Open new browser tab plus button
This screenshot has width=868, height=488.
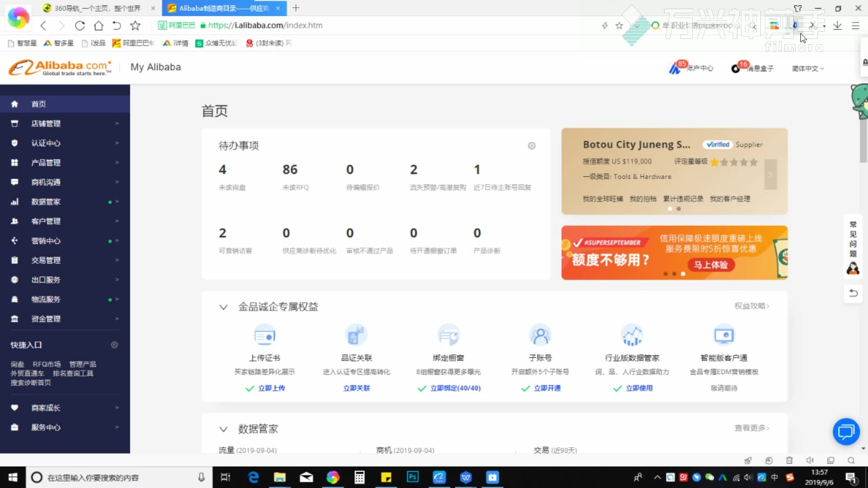(x=296, y=8)
